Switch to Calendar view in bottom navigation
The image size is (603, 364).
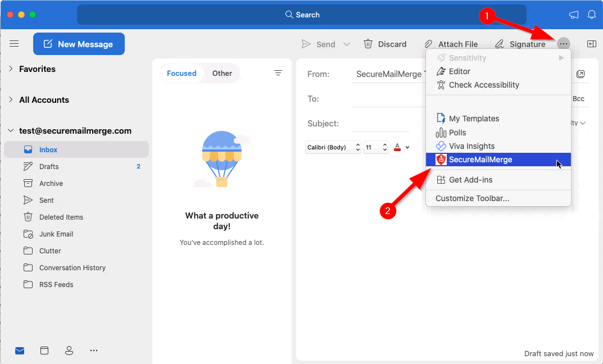pos(44,350)
